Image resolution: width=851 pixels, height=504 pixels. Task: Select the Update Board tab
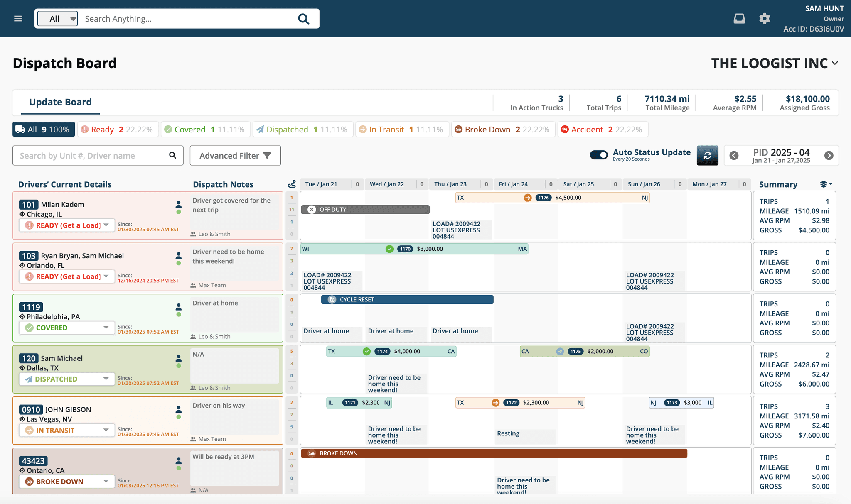[x=60, y=102]
